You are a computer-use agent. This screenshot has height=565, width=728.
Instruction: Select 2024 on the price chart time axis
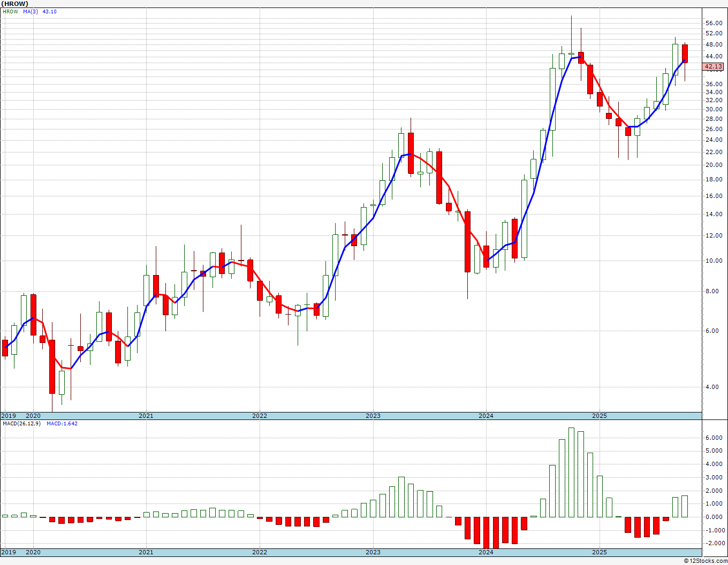486,416
